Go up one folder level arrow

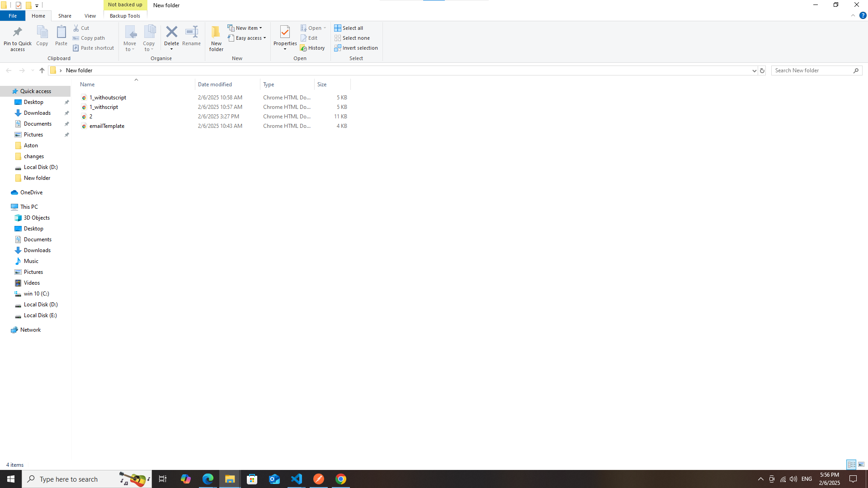[42, 70]
